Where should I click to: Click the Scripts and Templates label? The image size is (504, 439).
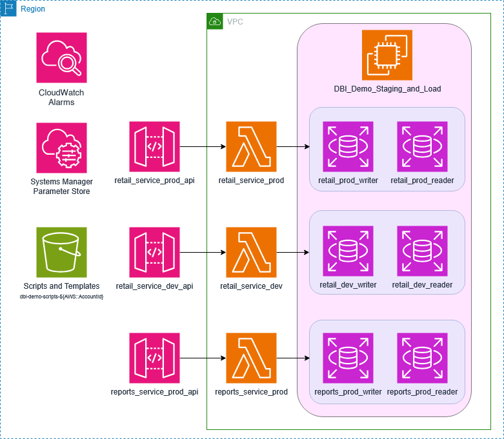(x=61, y=286)
